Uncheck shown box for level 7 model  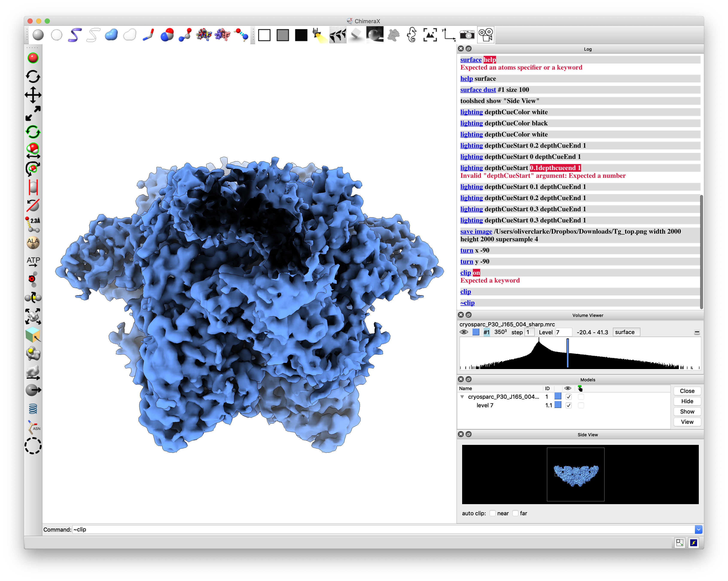click(569, 405)
